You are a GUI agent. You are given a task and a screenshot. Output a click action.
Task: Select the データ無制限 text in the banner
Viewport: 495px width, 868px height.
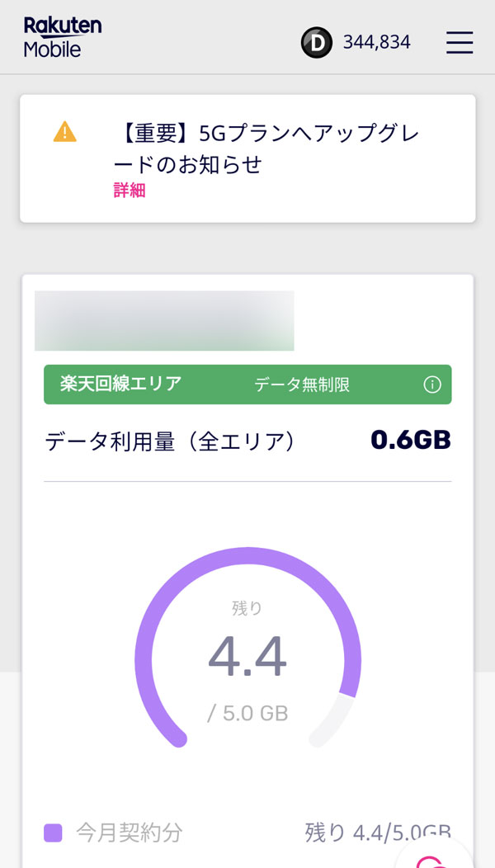pyautogui.click(x=302, y=384)
